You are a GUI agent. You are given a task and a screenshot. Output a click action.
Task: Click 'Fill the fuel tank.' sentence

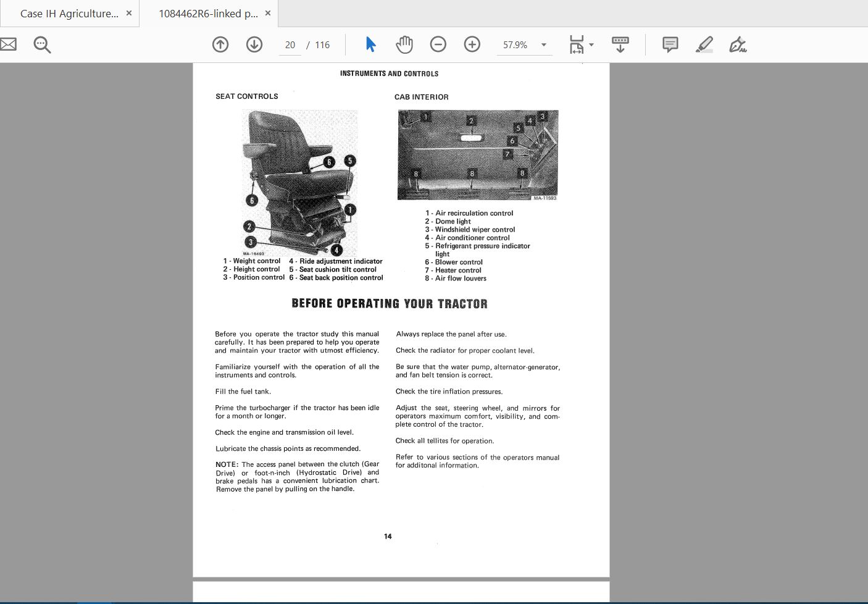(x=243, y=392)
